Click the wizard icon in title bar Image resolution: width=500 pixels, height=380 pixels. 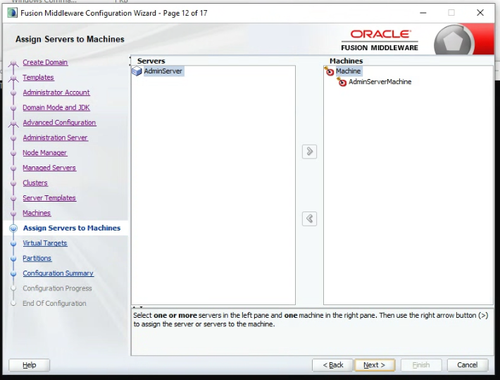[x=12, y=13]
